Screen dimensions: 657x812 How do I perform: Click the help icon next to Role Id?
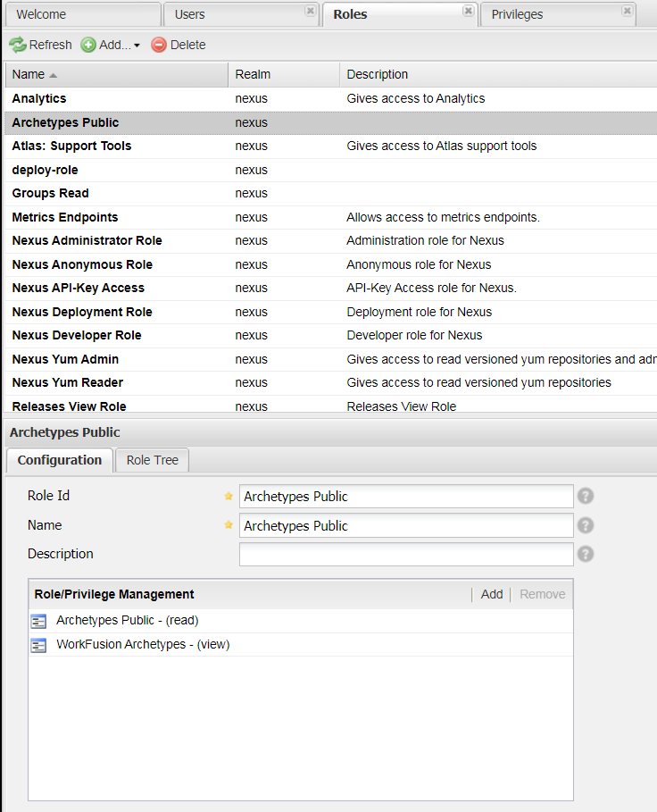tap(586, 496)
